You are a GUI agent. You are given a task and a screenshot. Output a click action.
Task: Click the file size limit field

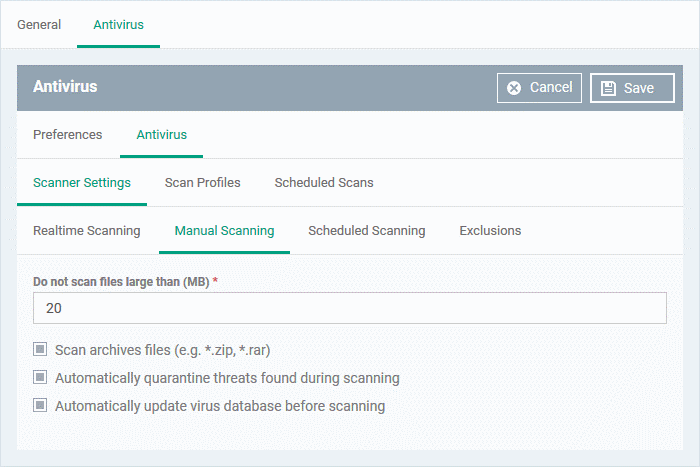(350, 308)
